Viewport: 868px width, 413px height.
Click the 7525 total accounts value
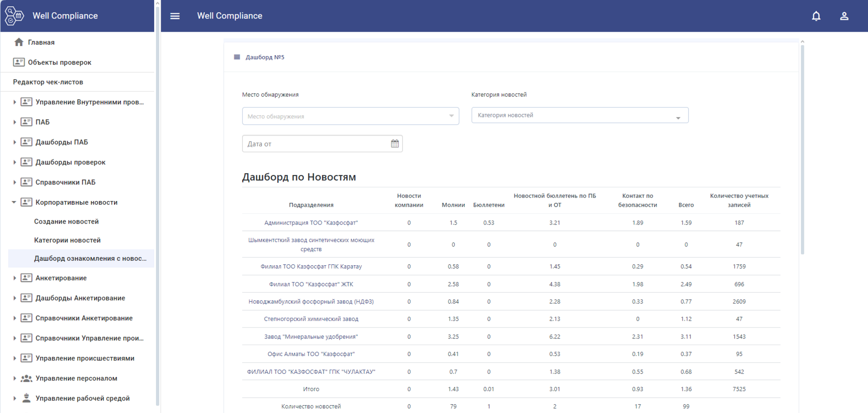click(739, 389)
